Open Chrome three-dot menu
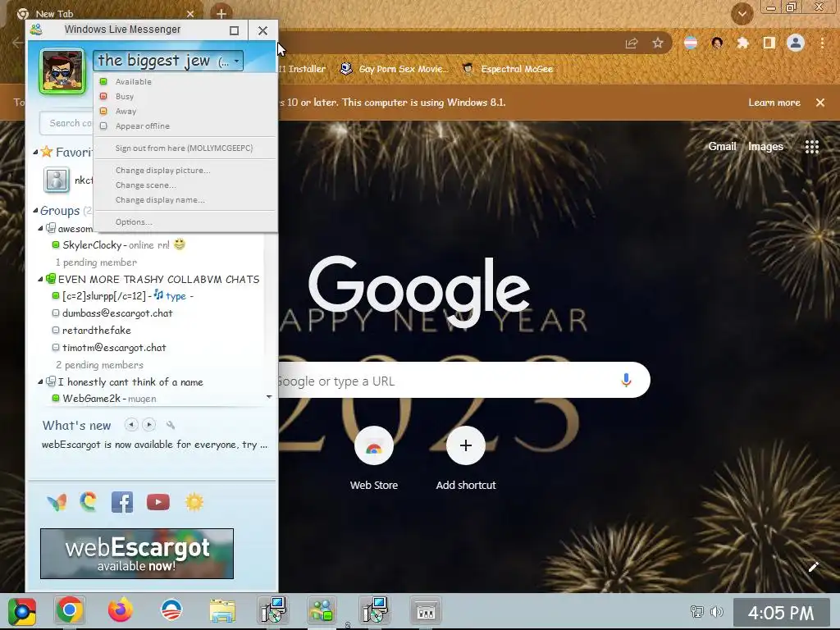The image size is (840, 630). pyautogui.click(x=822, y=43)
